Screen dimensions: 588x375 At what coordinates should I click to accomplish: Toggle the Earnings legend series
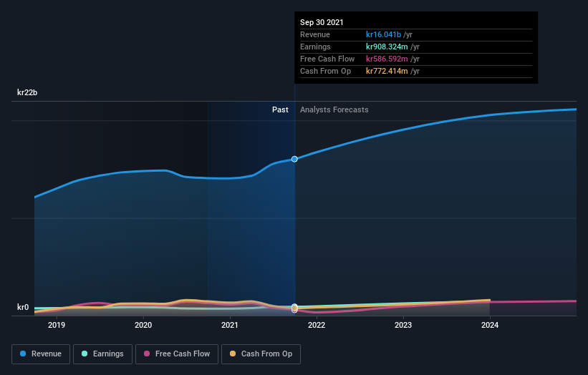102,354
